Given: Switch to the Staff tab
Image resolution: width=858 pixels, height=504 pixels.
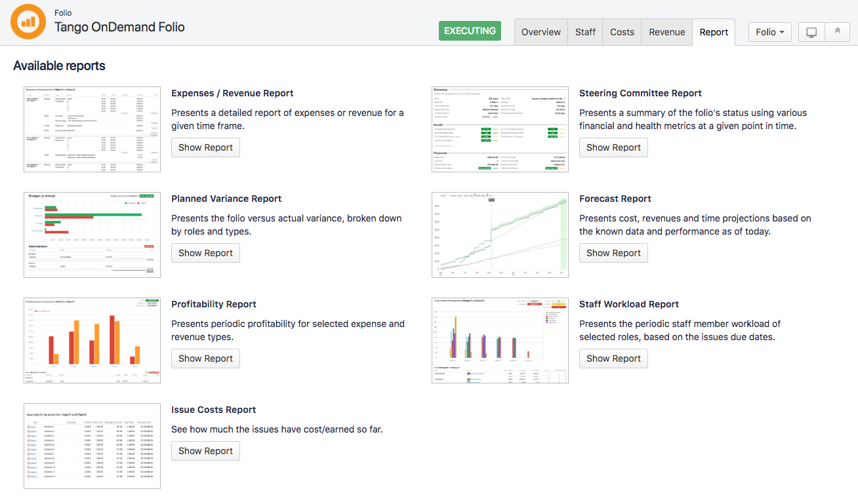Looking at the screenshot, I should click(585, 32).
